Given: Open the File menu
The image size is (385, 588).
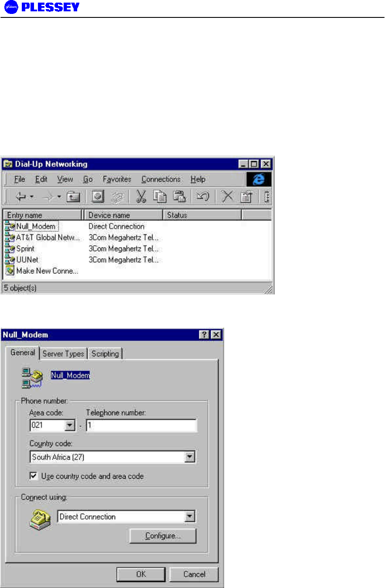Looking at the screenshot, I should click(20, 179).
